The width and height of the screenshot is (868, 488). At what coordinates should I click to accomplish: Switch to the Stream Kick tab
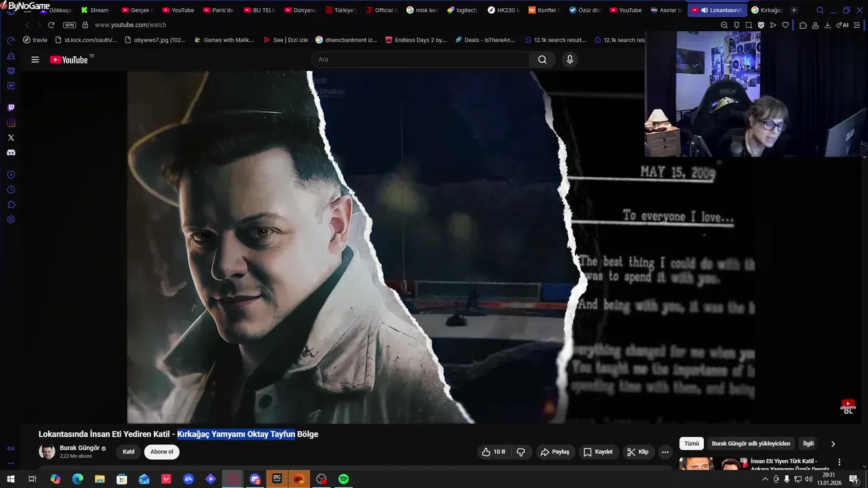point(95,10)
